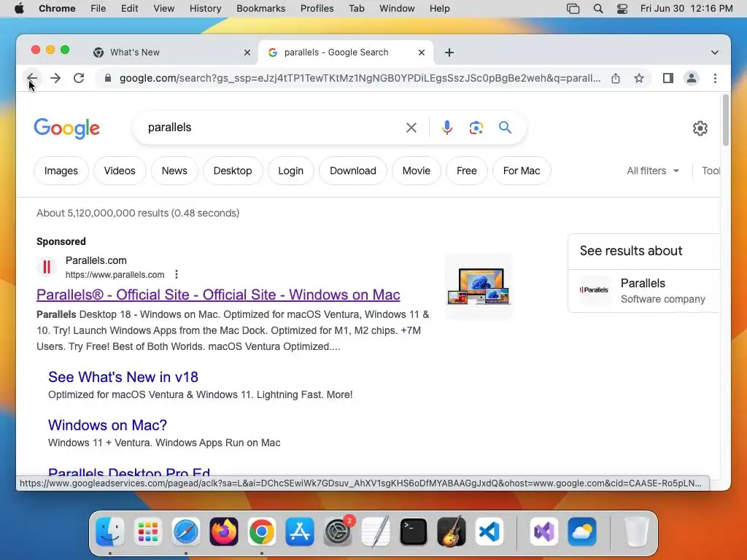This screenshot has width=747, height=560.
Task: Open the History menu
Action: (x=205, y=9)
